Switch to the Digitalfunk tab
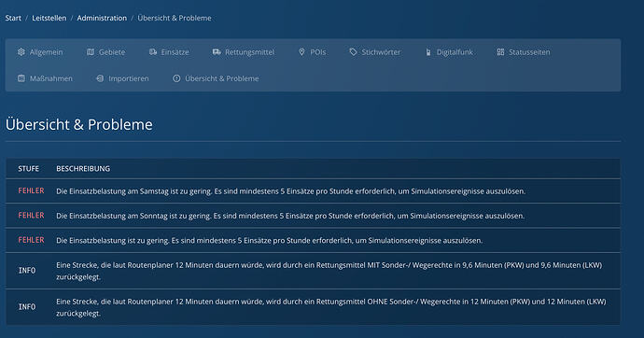The height and width of the screenshot is (338, 644). click(449, 52)
